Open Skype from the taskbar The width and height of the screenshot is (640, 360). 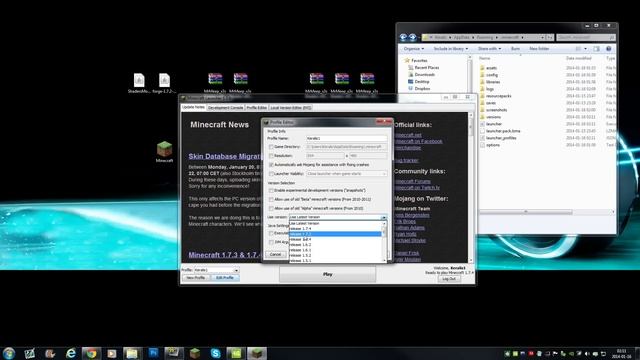216,353
